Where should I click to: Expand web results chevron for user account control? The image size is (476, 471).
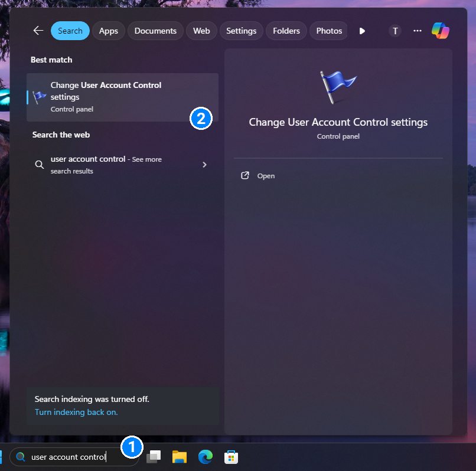[x=204, y=165]
